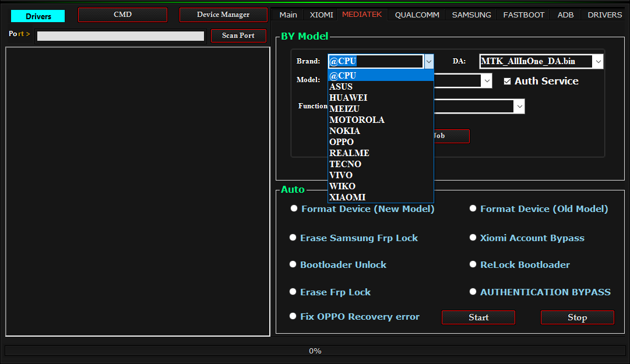Choose Fix OPPO Recovery error option
The image size is (630, 364).
click(293, 316)
